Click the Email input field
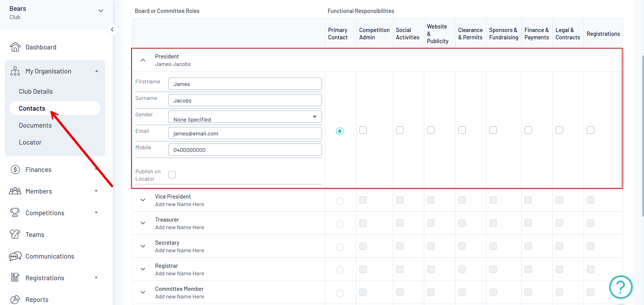This screenshot has height=305, width=644. (x=245, y=133)
